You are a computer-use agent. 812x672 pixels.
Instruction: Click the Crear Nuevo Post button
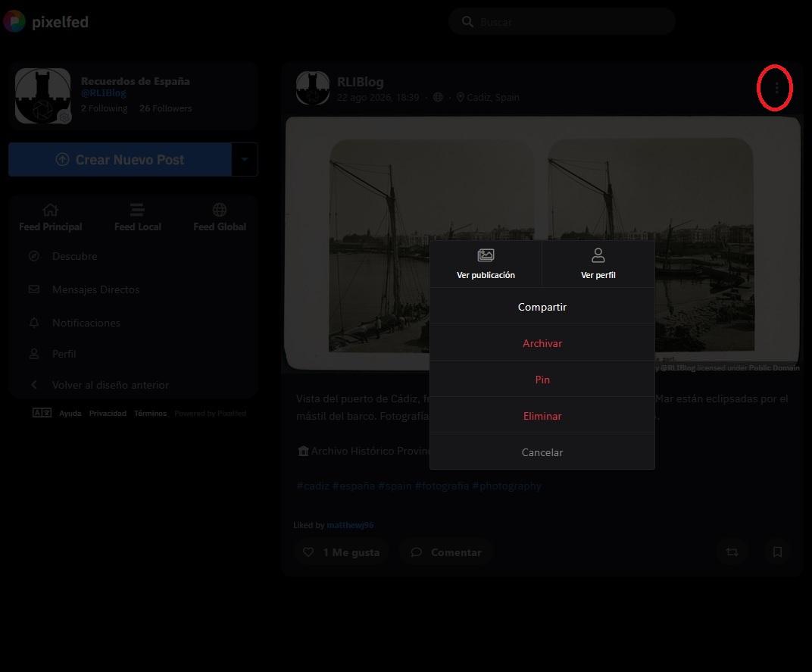point(120,160)
